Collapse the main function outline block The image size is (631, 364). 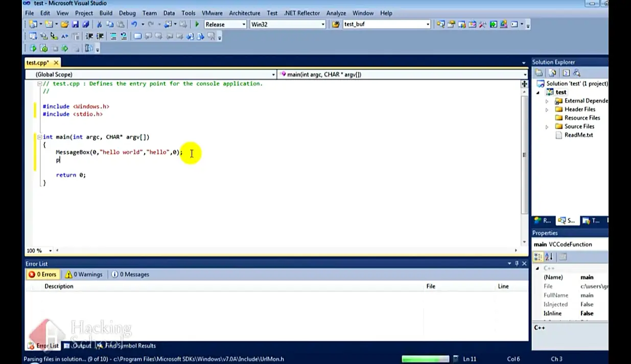[x=39, y=137]
